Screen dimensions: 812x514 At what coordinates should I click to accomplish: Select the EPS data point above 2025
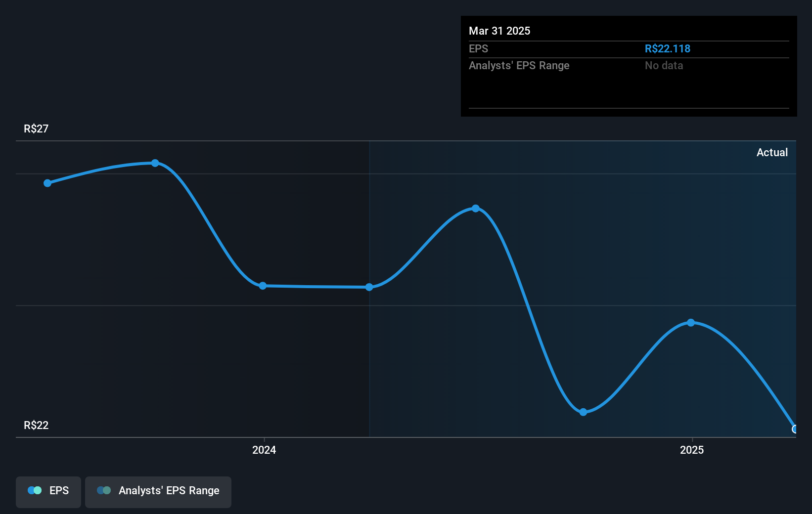pos(691,323)
